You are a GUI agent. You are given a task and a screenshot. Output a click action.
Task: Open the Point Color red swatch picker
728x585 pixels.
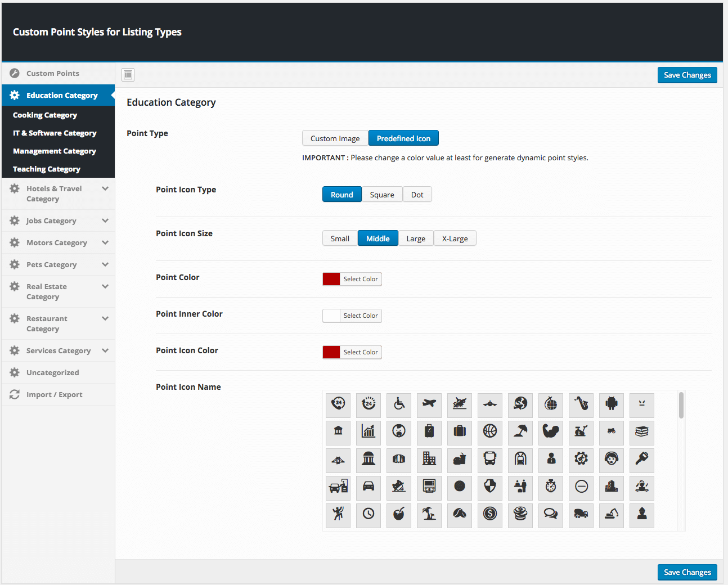click(331, 279)
